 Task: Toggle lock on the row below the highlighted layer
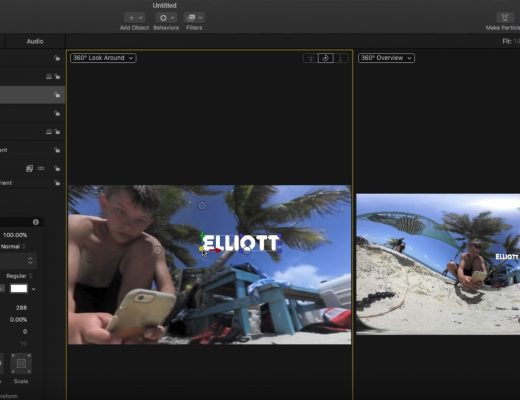tap(57, 114)
